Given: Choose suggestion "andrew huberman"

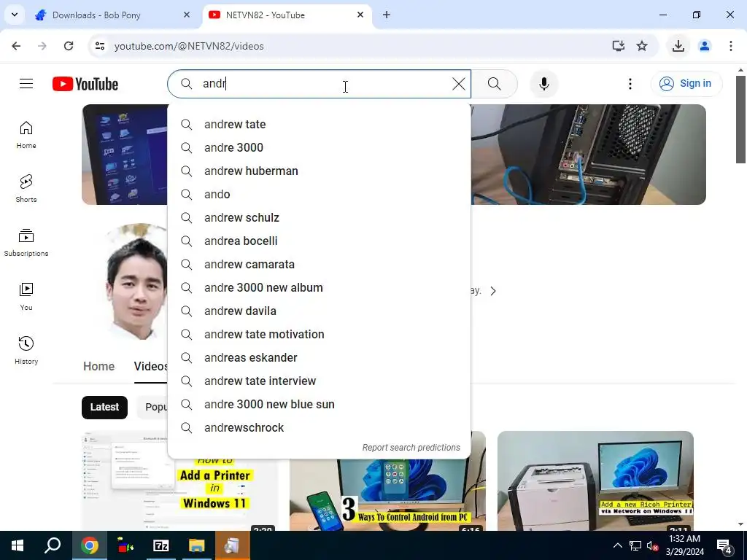Looking at the screenshot, I should (319, 171).
